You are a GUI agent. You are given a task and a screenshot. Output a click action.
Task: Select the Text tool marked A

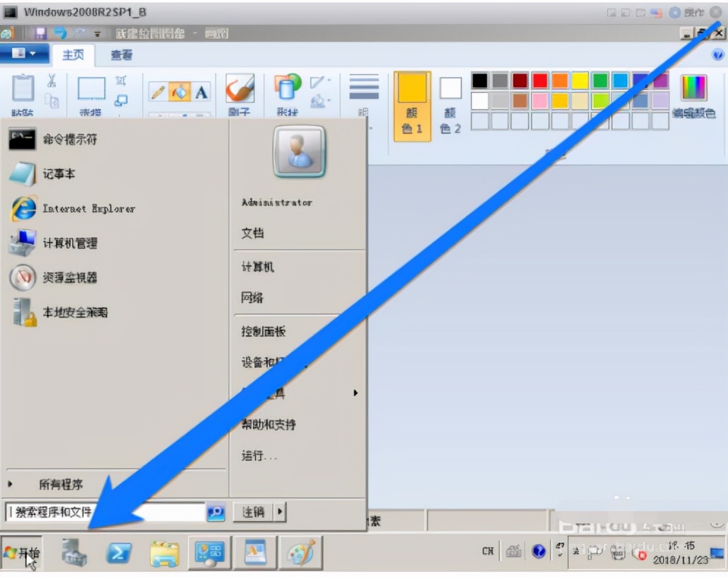pyautogui.click(x=201, y=92)
